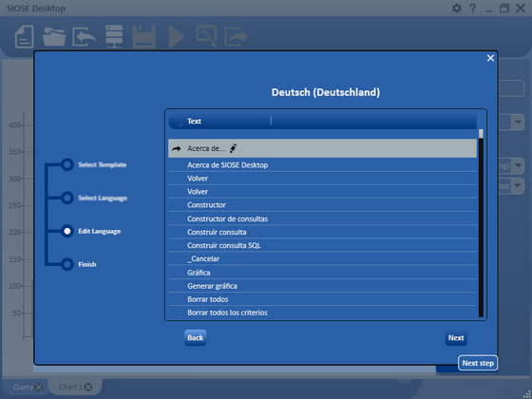Click the Select Template step label
Screen dimensions: 532x399
pos(103,164)
